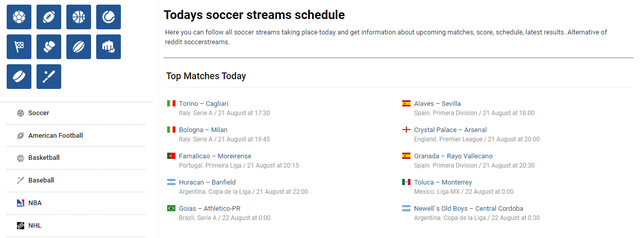The height and width of the screenshot is (238, 644).
Task: Click the soccer ball sport icon
Action: tap(19, 17)
